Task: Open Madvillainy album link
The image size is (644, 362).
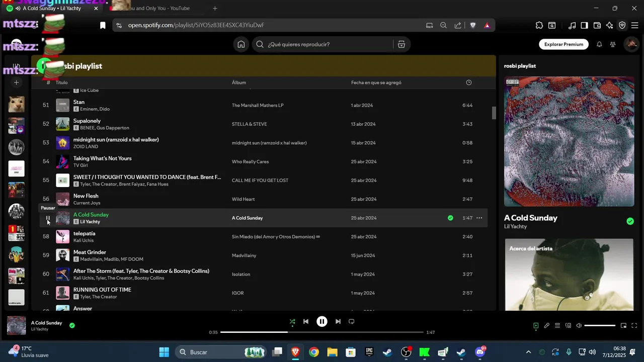Action: [x=244, y=255]
